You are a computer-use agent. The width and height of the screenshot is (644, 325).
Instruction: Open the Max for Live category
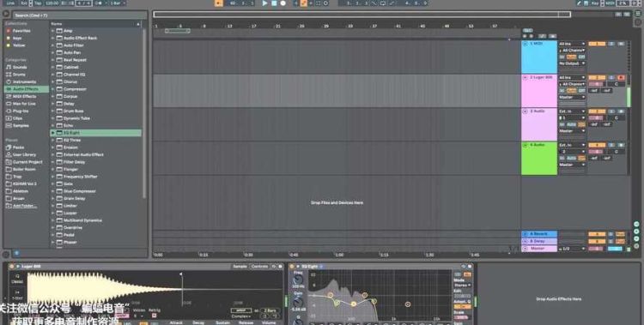[x=24, y=104]
